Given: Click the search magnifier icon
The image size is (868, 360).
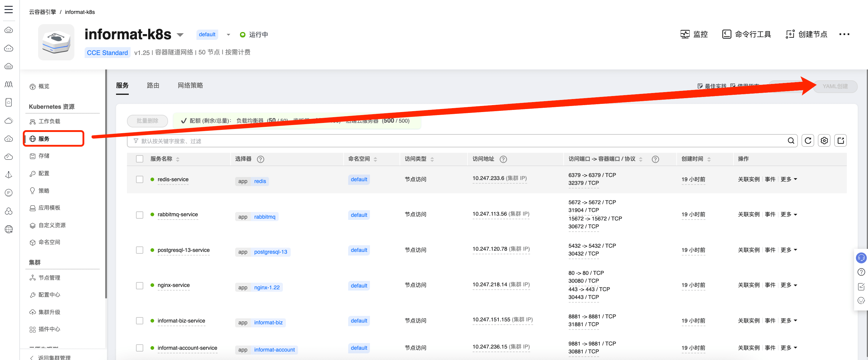Looking at the screenshot, I should [x=791, y=141].
